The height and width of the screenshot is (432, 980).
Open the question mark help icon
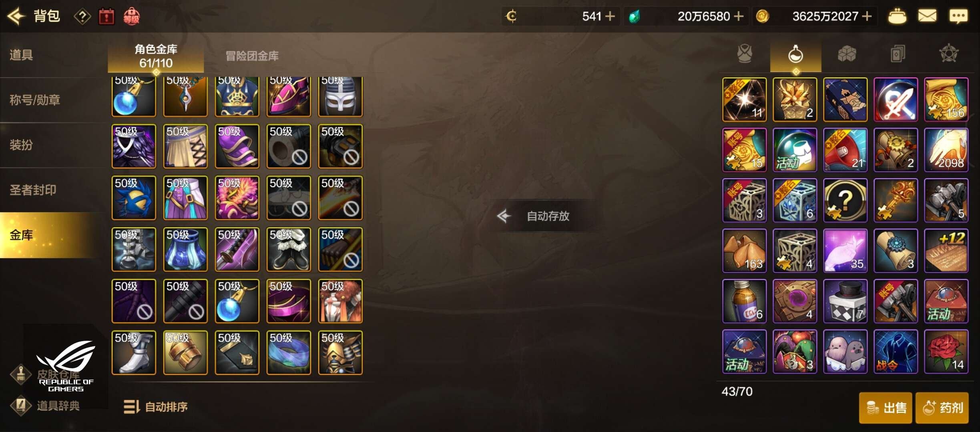[82, 17]
